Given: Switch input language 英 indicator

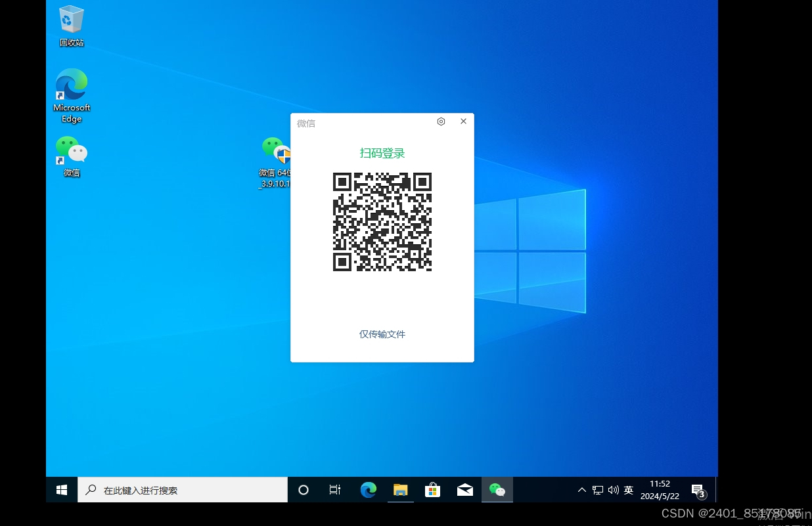Looking at the screenshot, I should (629, 490).
